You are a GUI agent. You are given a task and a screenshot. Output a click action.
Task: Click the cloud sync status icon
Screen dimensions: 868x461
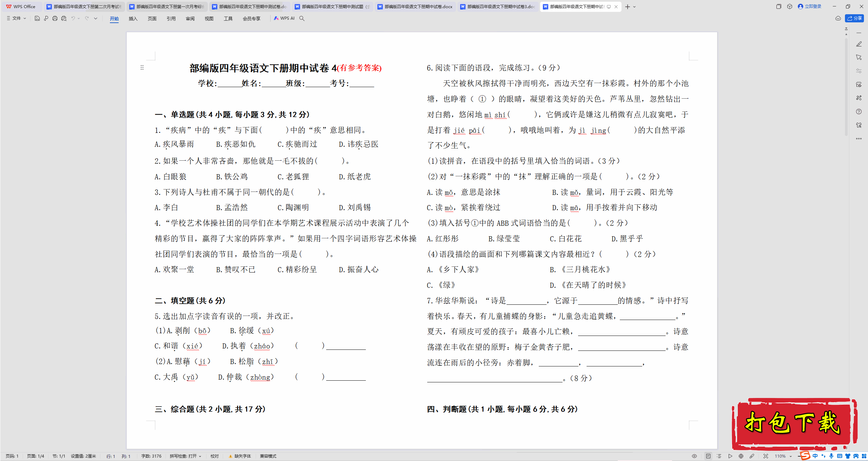click(x=838, y=18)
